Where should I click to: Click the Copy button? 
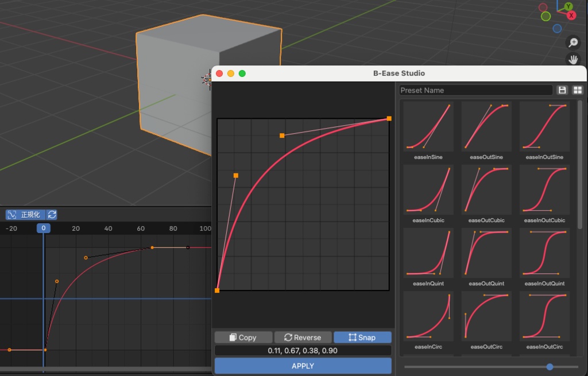243,337
